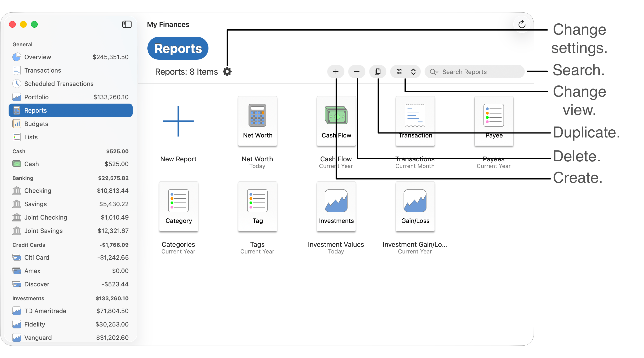Open the view mode grid dropdown
This screenshot has width=644, height=358.
tap(399, 72)
